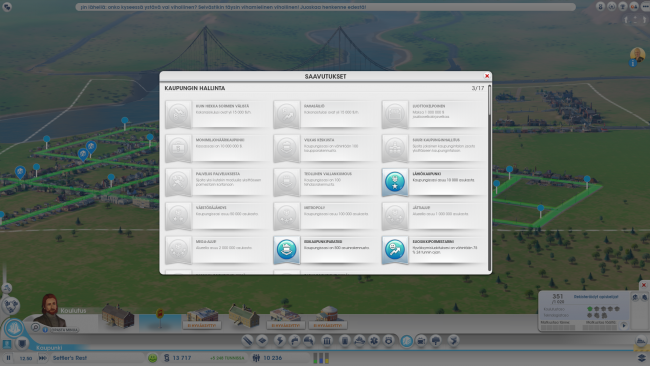The image size is (650, 366).
Task: Click the RCI demand bars
Action: point(321,358)
